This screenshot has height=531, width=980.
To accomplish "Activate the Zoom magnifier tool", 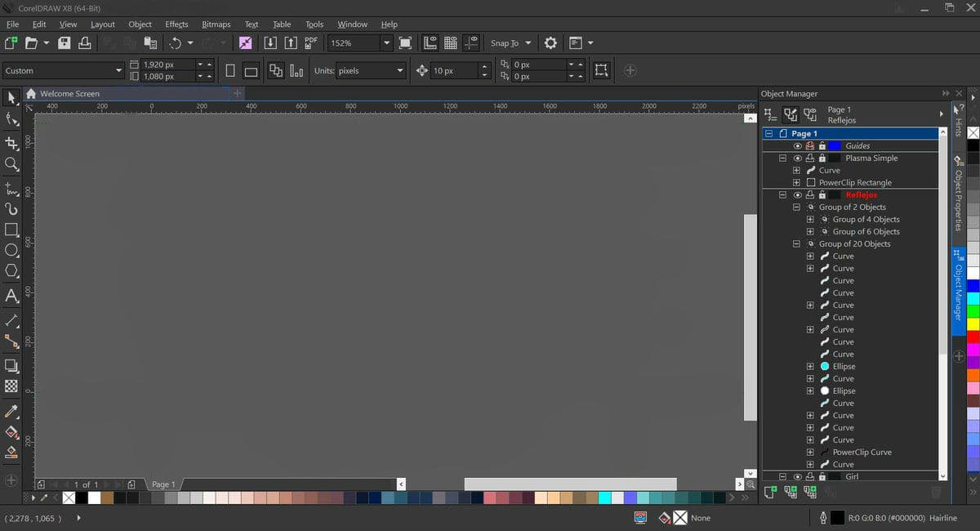I will click(11, 164).
